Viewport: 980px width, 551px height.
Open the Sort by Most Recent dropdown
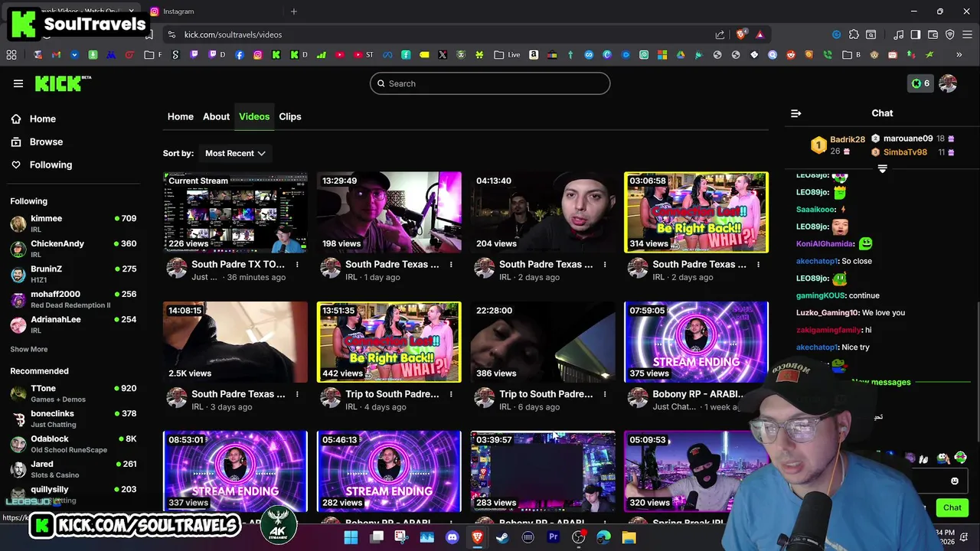pyautogui.click(x=235, y=153)
